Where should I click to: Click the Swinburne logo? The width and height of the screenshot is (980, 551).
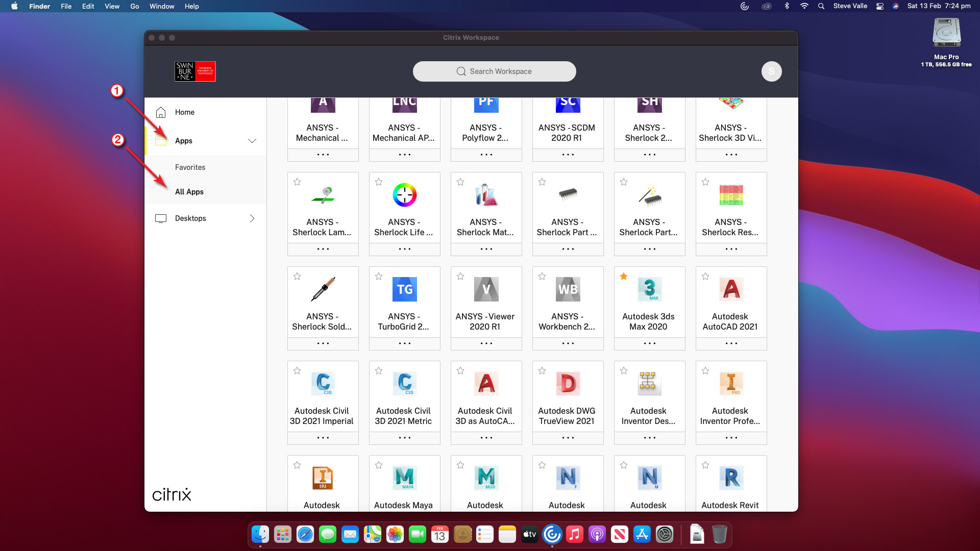(195, 71)
